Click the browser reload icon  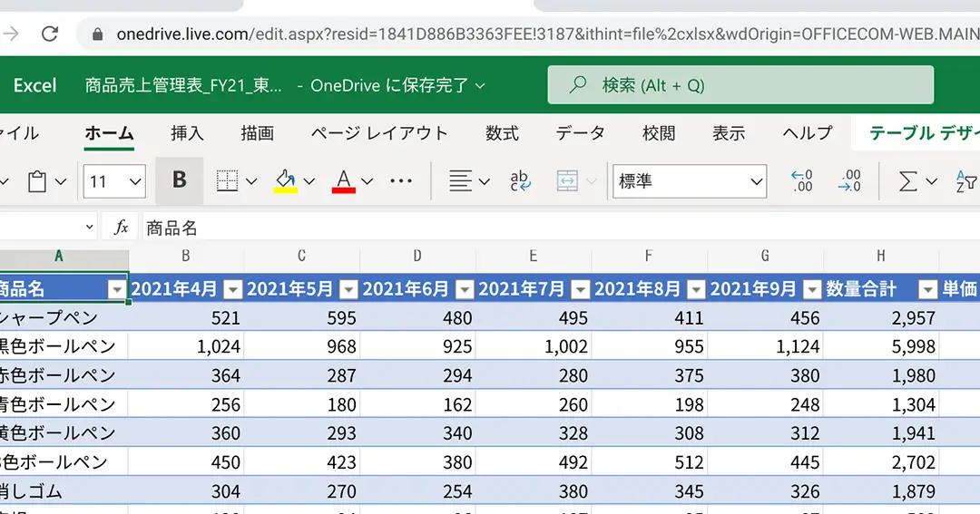(x=50, y=34)
